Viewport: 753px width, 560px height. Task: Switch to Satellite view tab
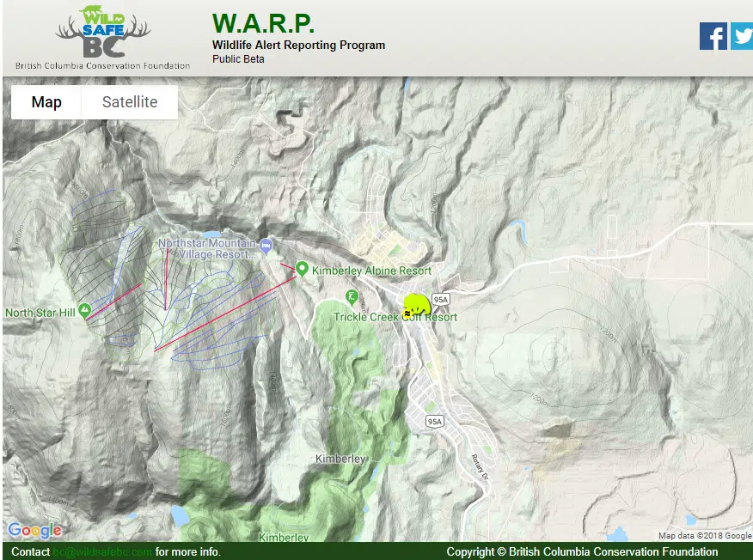point(130,102)
